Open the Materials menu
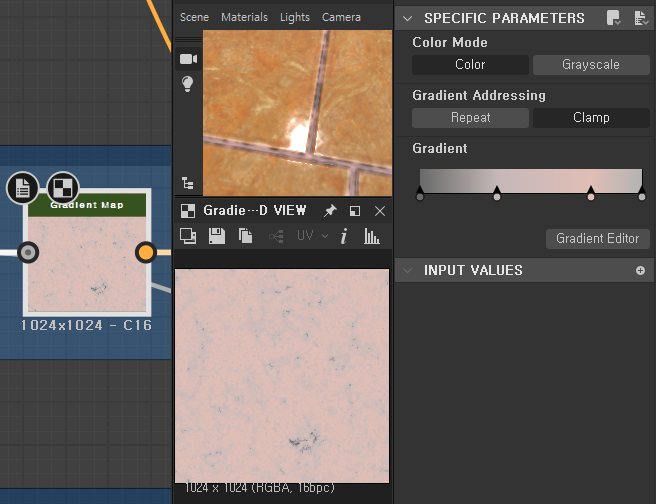The height and width of the screenshot is (504, 656). click(x=244, y=17)
